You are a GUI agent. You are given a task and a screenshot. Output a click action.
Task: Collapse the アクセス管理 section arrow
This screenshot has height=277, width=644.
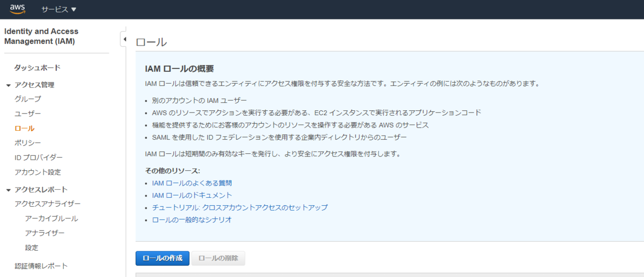[x=8, y=85]
